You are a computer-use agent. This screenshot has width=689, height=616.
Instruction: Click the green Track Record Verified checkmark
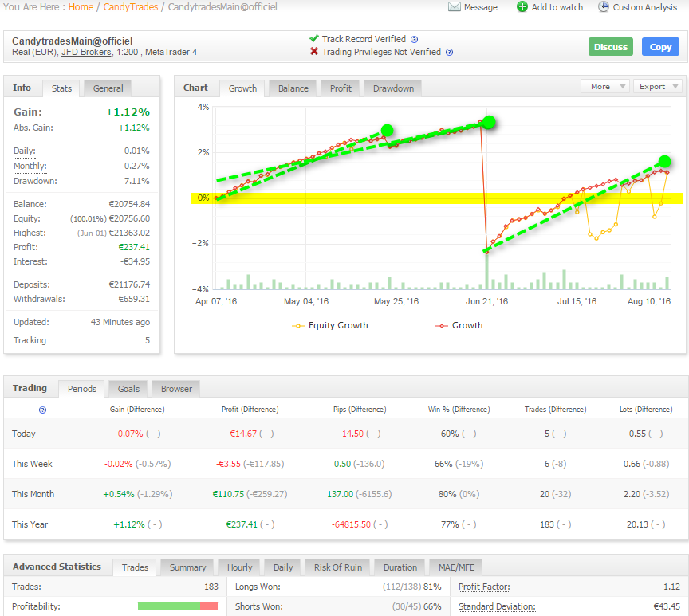314,39
